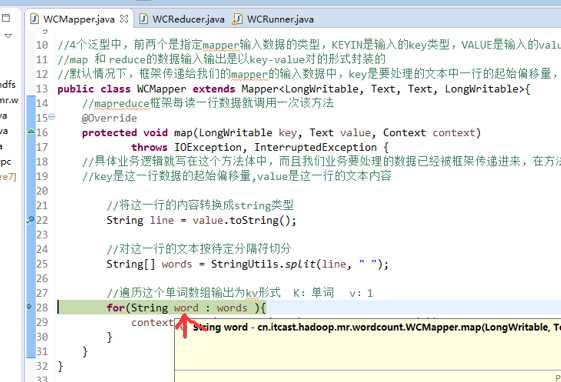
Task: Switch to the WCMapper.java editor tab
Action: [79, 19]
